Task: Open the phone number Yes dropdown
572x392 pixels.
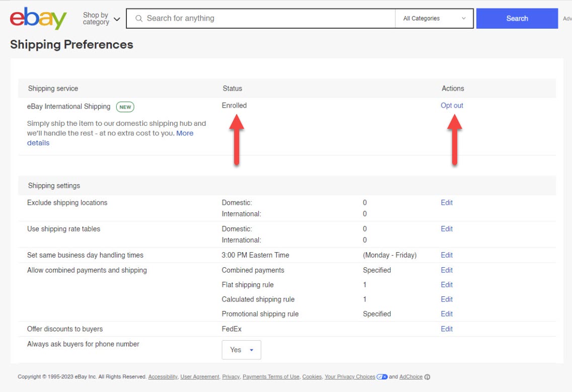Action: (x=241, y=349)
